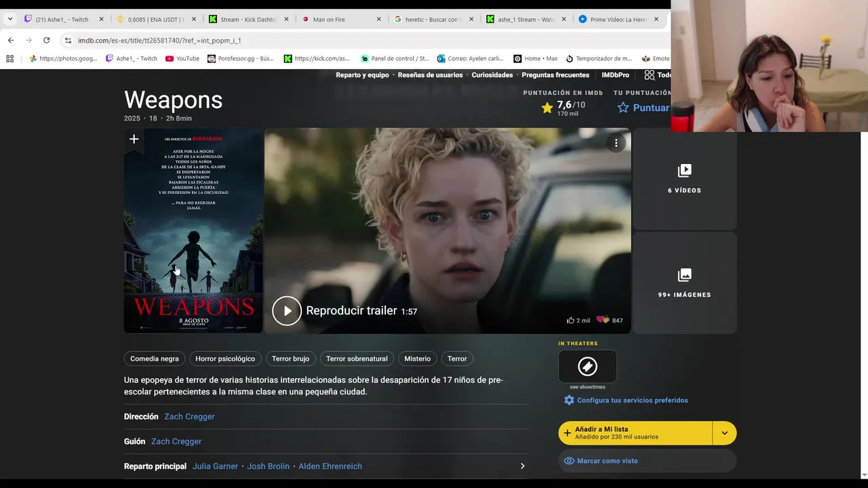
Task: Open the browser tab search dropdown
Action: [9, 19]
